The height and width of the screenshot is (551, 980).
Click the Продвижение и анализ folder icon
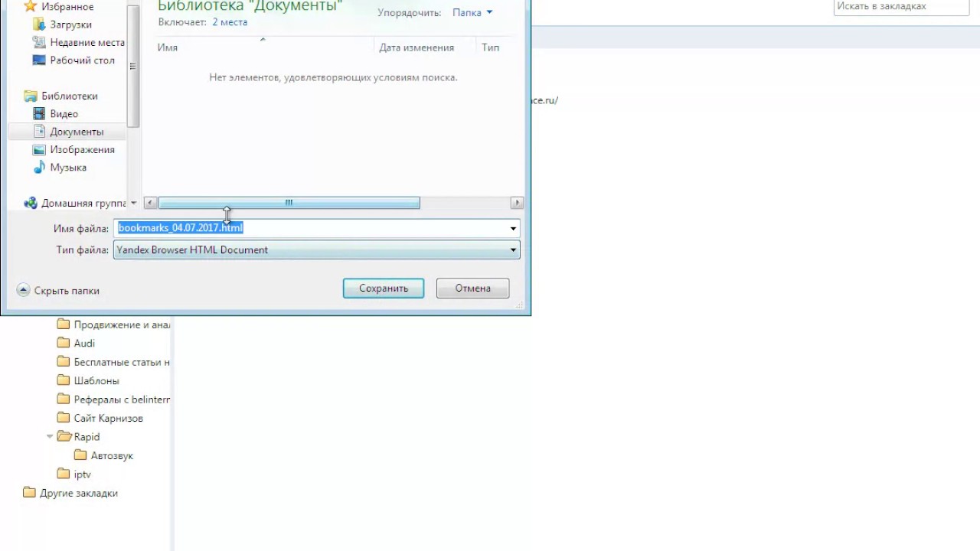(x=64, y=324)
